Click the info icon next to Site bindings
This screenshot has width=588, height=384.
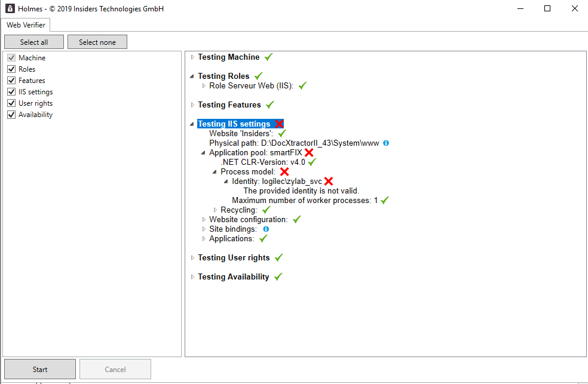pos(266,229)
